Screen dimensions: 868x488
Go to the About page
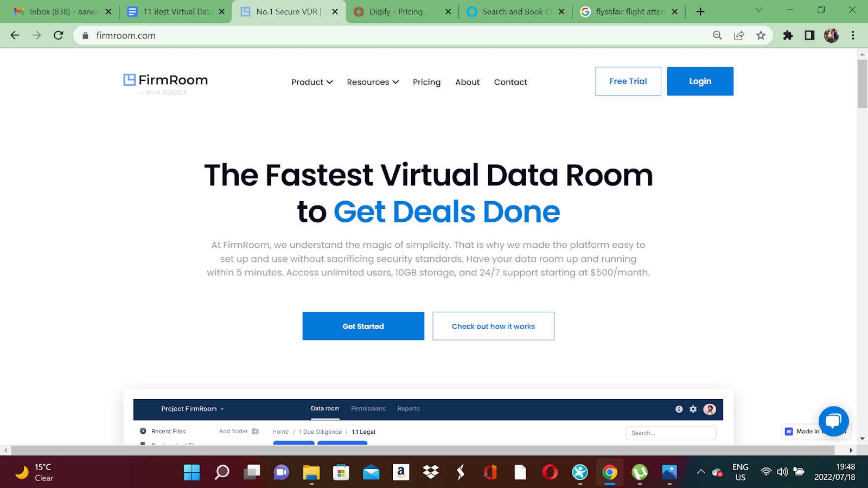coord(468,82)
